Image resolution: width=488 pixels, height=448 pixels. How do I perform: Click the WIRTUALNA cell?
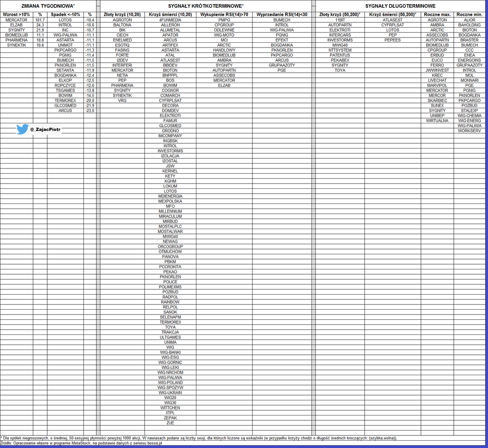437,121
